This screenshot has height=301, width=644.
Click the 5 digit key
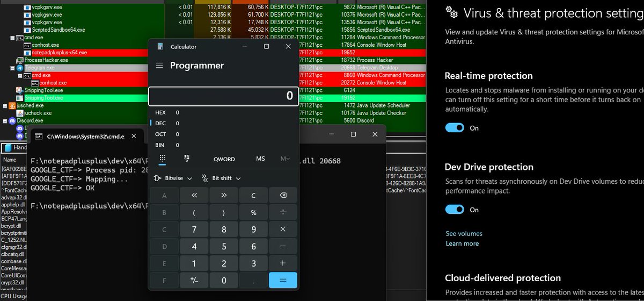[x=224, y=246]
